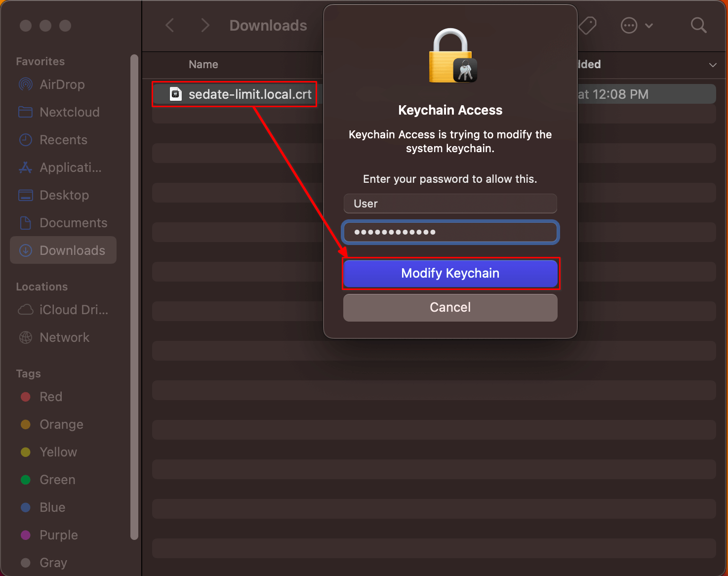Click the Network globe icon
728x576 pixels.
click(x=26, y=337)
